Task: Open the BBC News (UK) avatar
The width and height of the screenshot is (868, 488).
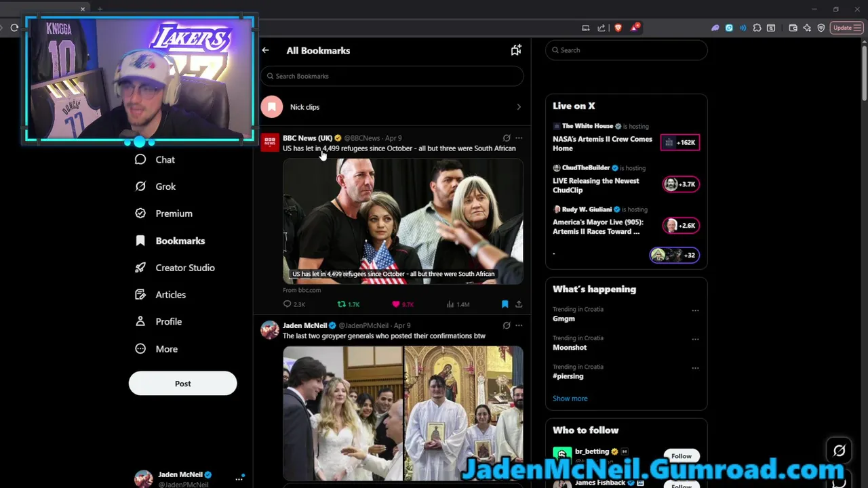Action: point(270,142)
